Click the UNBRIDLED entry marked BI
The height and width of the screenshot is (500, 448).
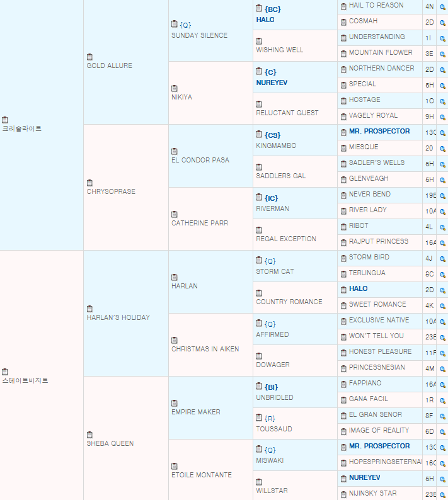pyautogui.click(x=275, y=397)
